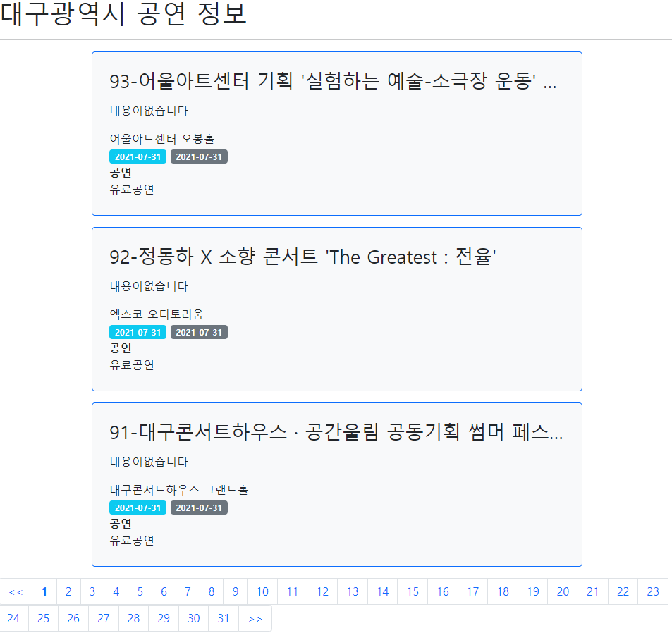Open the 91-대구콘서트하우스 performance card title
Image resolution: width=672 pixels, height=633 pixels.
pos(336,433)
